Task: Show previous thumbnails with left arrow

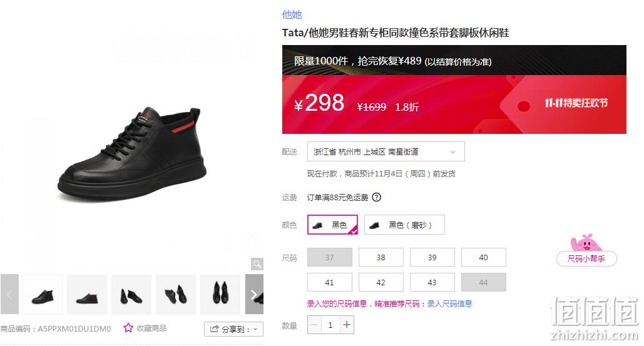Action: 9,294
